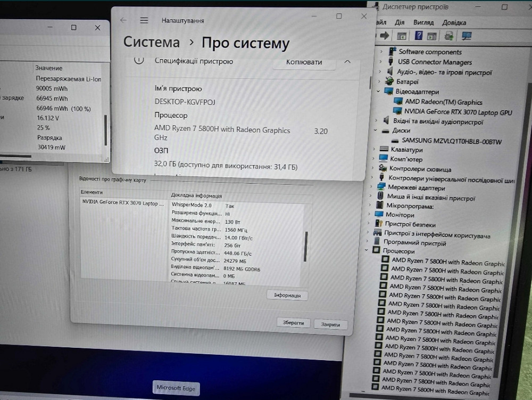Viewport: 532px width, 400px height.
Task: Click Microsoft Edge on the taskbar
Action: click(x=176, y=388)
